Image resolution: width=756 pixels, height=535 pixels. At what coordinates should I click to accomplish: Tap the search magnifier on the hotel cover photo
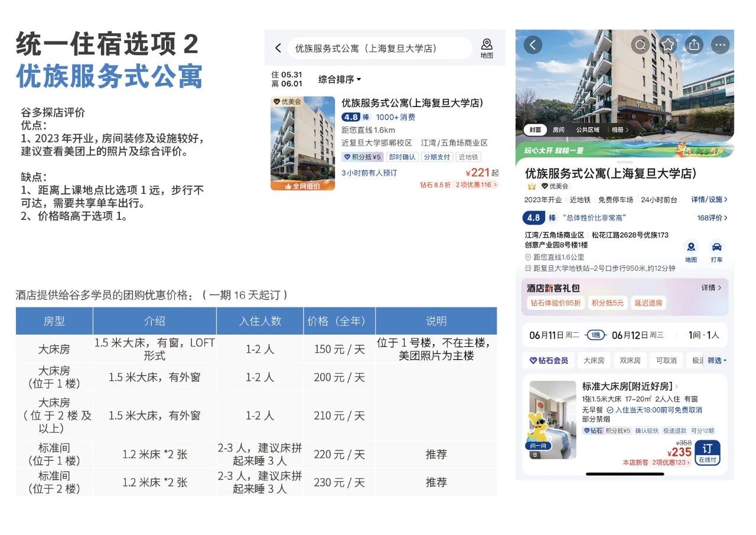641,45
